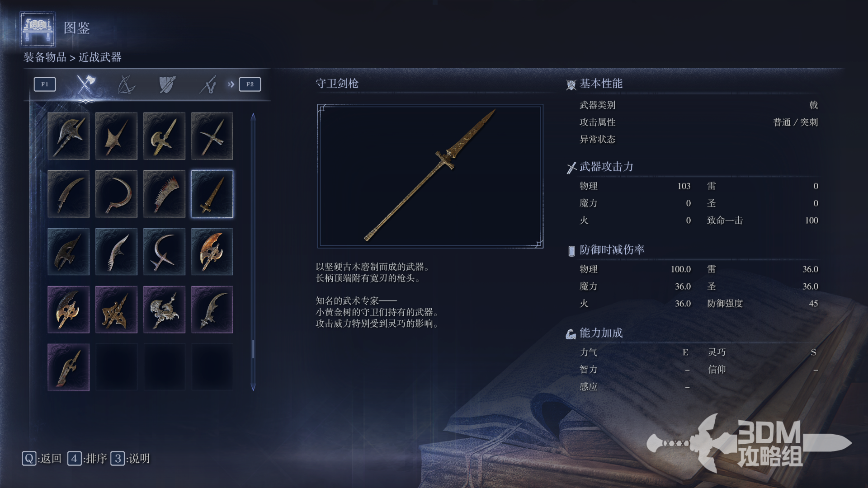Click the 3 说明 help button
The image size is (868, 488).
(x=130, y=459)
